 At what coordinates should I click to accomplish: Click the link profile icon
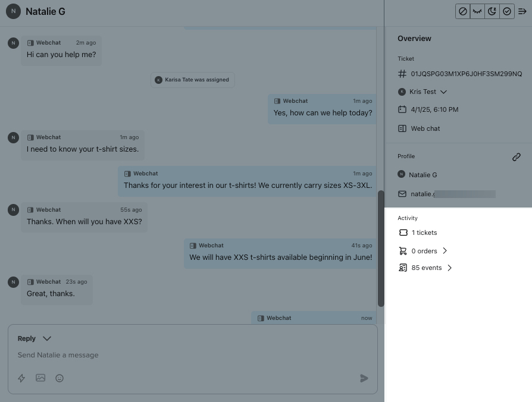[517, 157]
